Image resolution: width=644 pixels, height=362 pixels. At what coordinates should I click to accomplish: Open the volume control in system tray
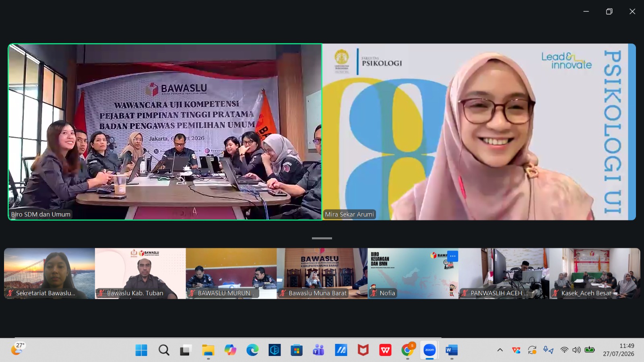[576, 350]
